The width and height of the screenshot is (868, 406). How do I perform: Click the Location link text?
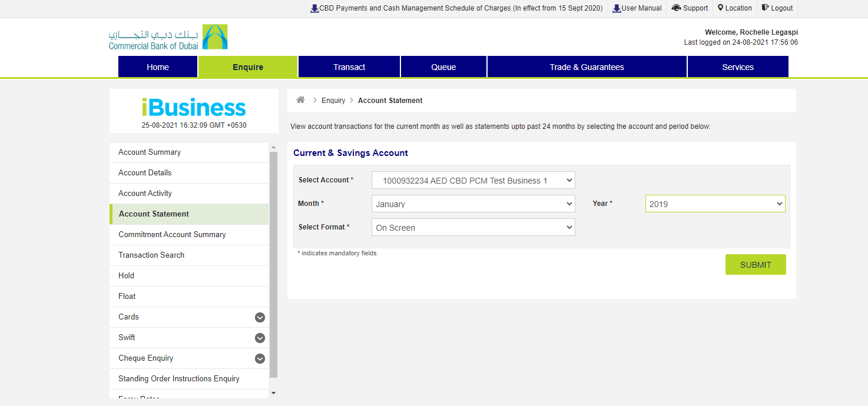[738, 8]
